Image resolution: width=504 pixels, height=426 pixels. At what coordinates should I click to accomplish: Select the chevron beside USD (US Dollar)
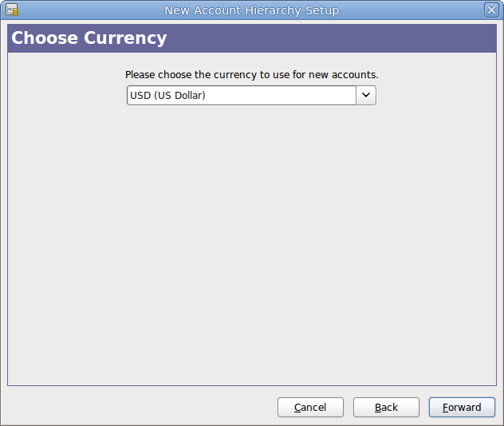pyautogui.click(x=366, y=95)
